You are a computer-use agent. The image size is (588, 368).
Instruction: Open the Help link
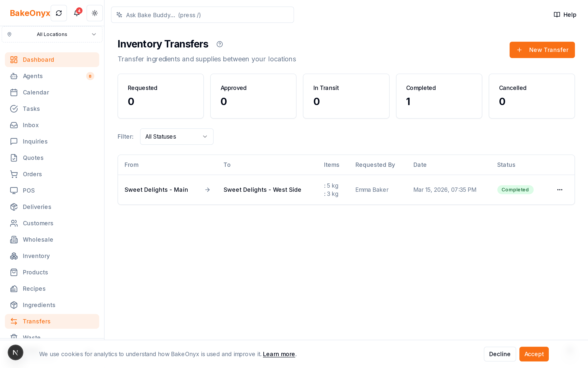coord(565,15)
